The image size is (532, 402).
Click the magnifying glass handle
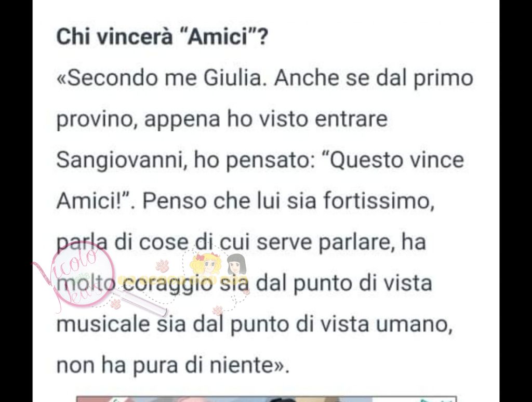click(x=140, y=301)
